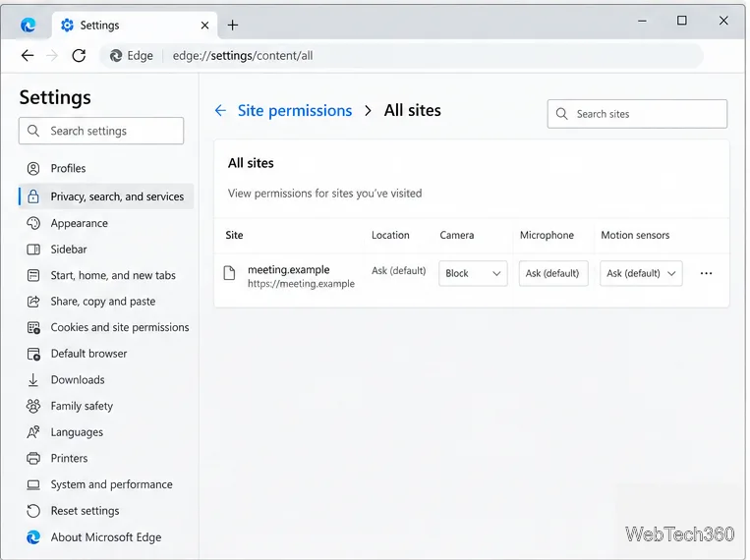750x560 pixels.
Task: Select the Settings browser tab
Action: point(135,25)
